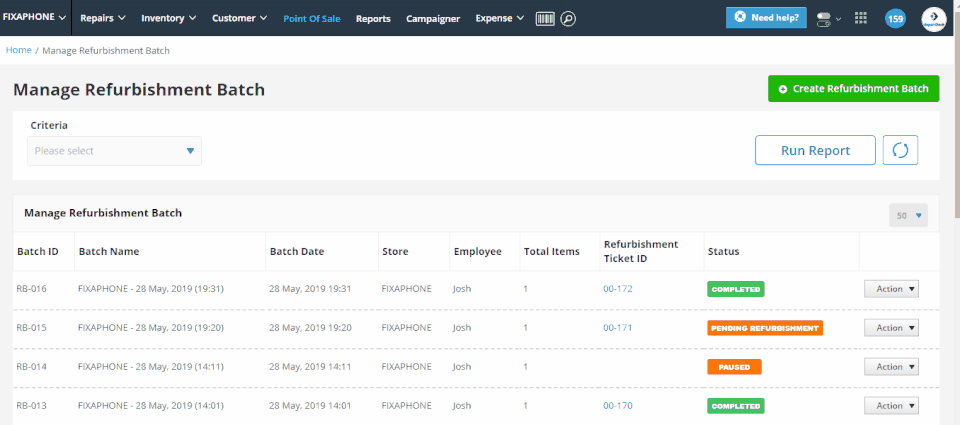Image resolution: width=960 pixels, height=425 pixels.
Task: Open refurbishment ticket 00-172 link
Action: click(x=617, y=289)
